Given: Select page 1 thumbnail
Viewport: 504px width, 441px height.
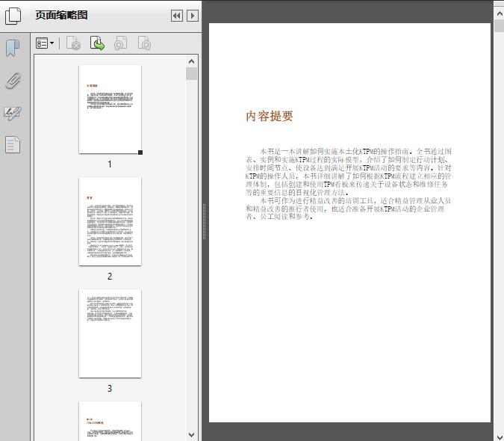Looking at the screenshot, I should [x=110, y=109].
